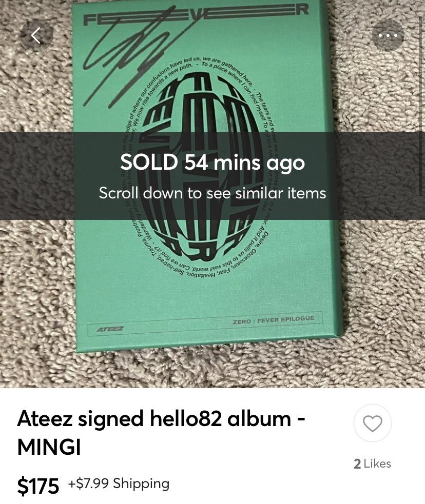Open the three-dots more options menu
The height and width of the screenshot is (504, 425).
(x=388, y=35)
